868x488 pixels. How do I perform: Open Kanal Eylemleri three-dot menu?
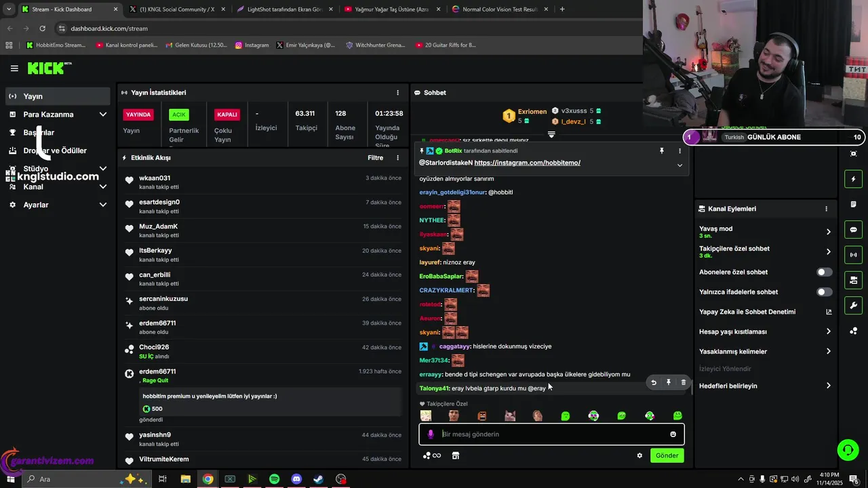click(x=826, y=209)
